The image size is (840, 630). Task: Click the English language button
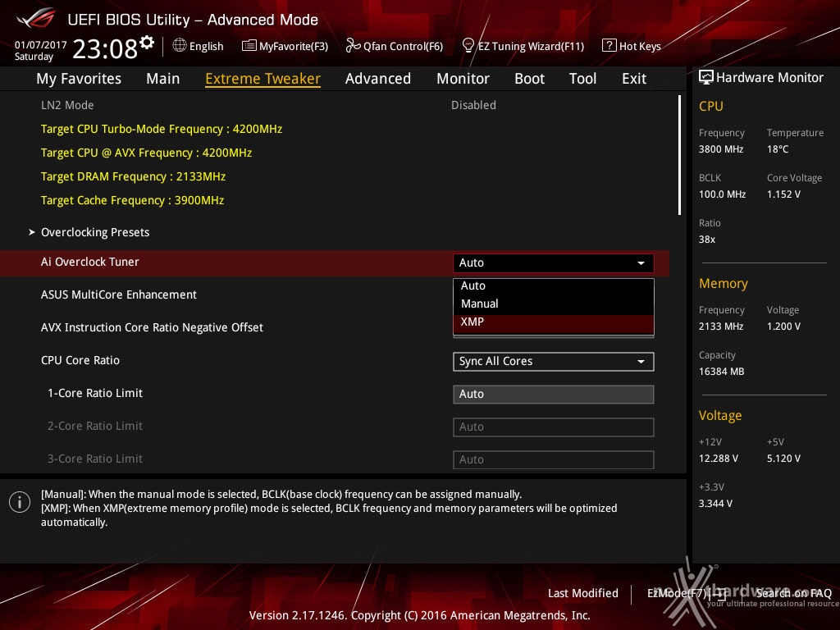206,47
